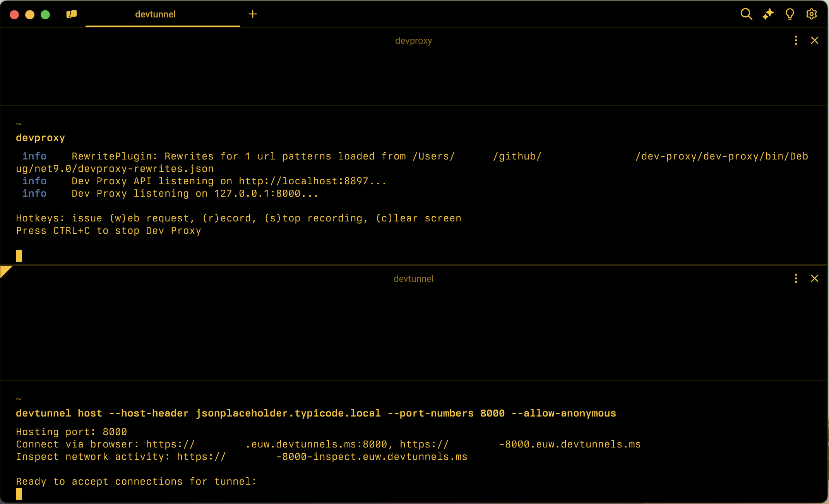Open the devtunnel pane three-dot menu
Screen dimensions: 829x504
(x=796, y=278)
